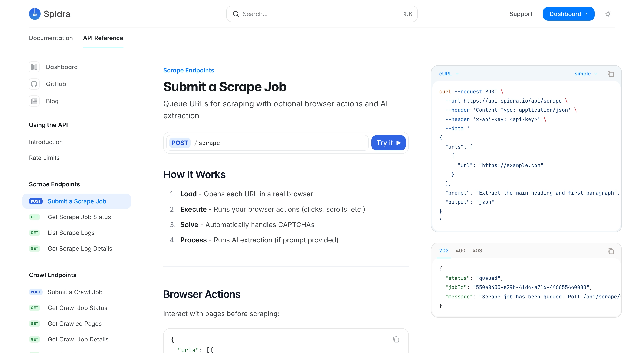This screenshot has height=353, width=644.
Task: Click the Spidra logo icon
Action: [x=35, y=14]
